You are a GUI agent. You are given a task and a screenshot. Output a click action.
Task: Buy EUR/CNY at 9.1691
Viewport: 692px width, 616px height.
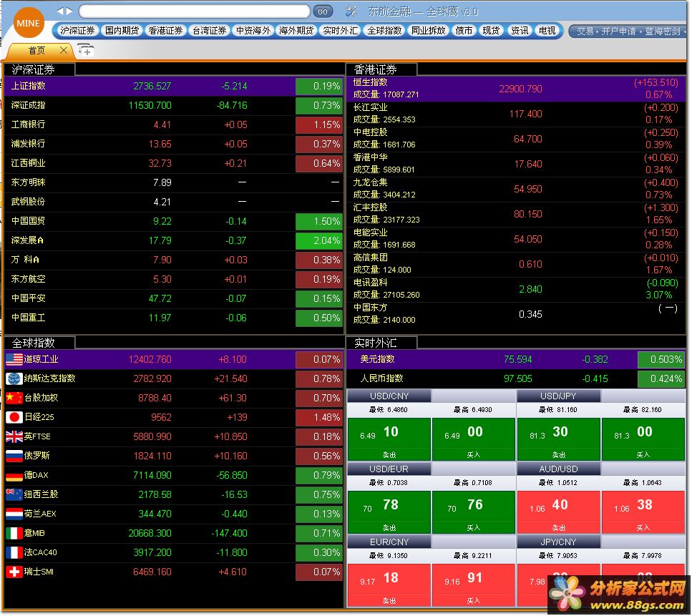(474, 585)
